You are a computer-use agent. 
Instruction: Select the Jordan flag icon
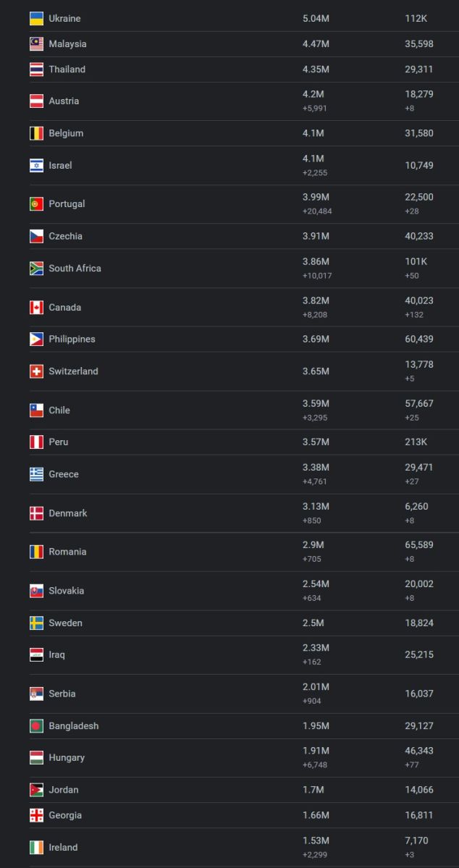pos(36,790)
